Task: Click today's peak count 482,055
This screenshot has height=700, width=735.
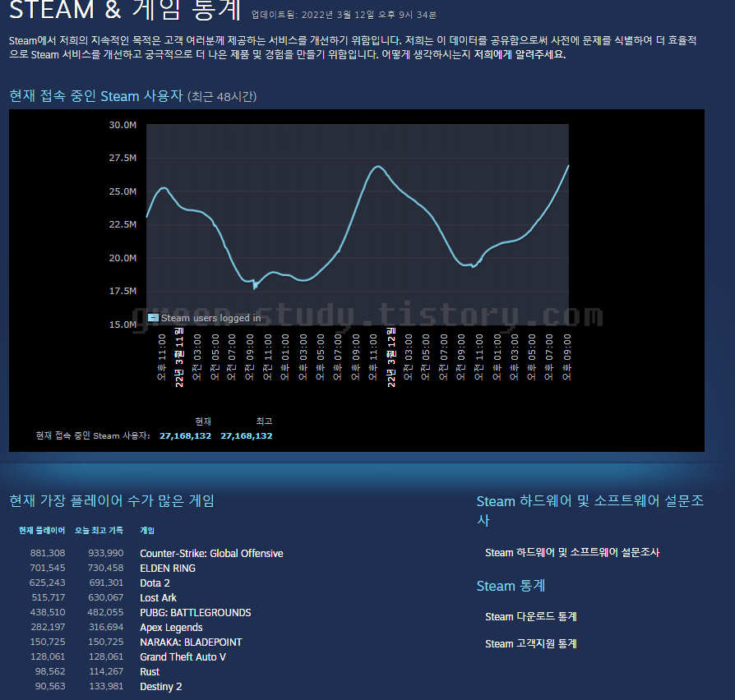Action: pyautogui.click(x=105, y=612)
